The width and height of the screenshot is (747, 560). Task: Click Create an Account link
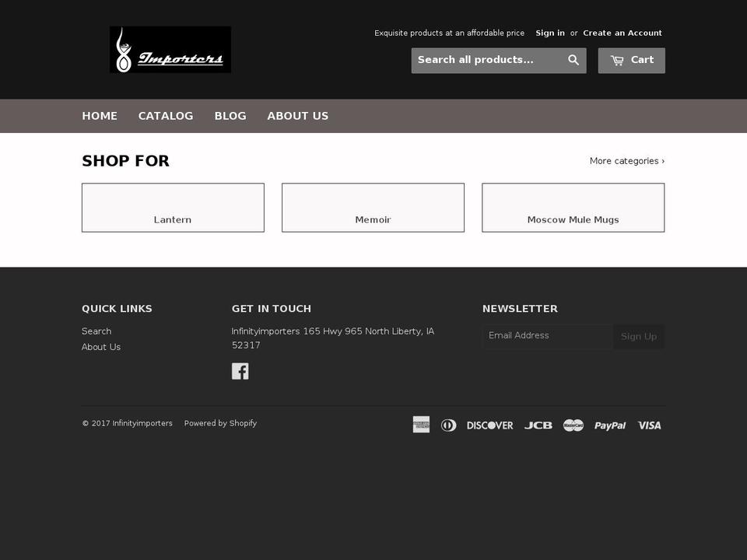pyautogui.click(x=622, y=33)
